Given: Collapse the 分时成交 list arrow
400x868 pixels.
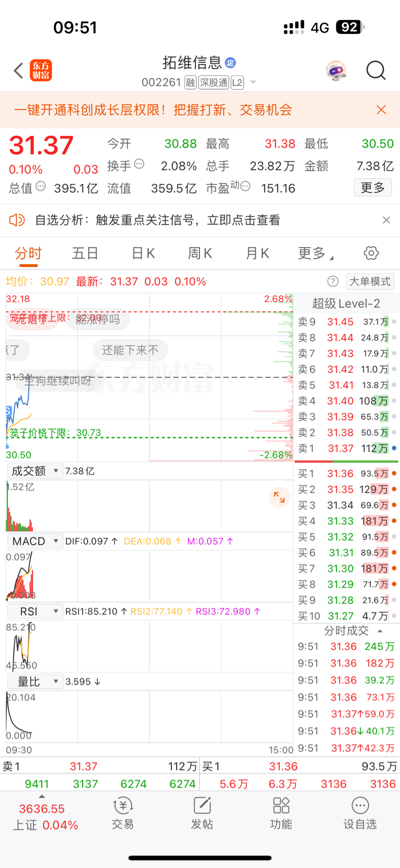Looking at the screenshot, I should point(380,631).
